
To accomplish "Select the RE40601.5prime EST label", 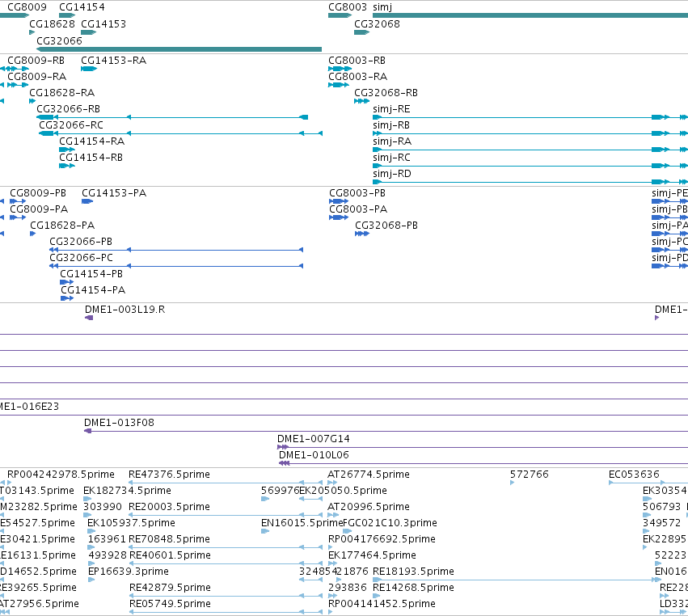I will coord(170,555).
